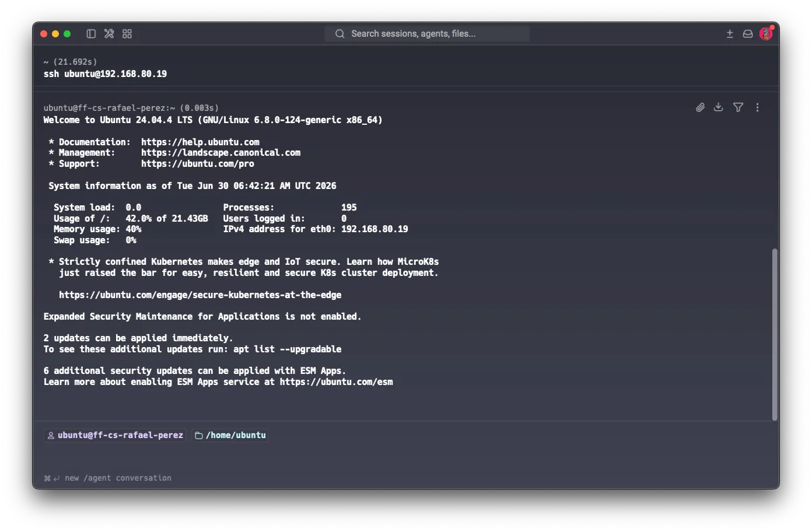
Task: Click the search sessions, agents, files field
Action: click(x=427, y=34)
